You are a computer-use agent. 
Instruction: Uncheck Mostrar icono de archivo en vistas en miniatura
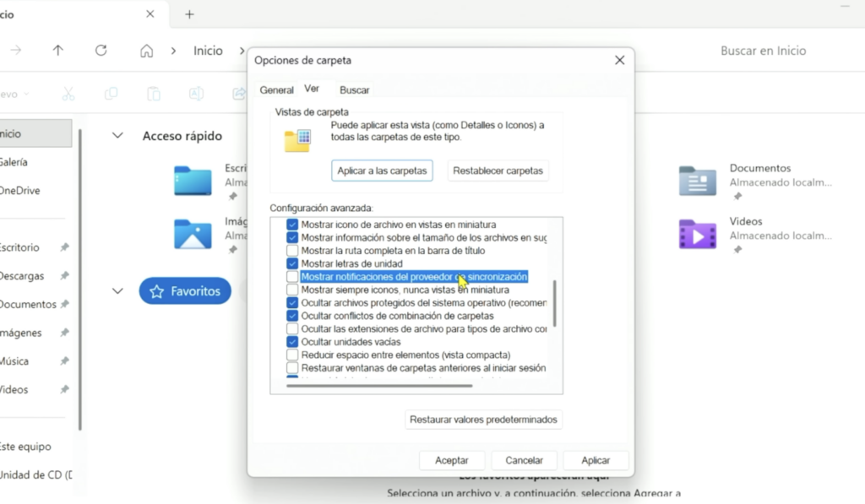tap(292, 225)
